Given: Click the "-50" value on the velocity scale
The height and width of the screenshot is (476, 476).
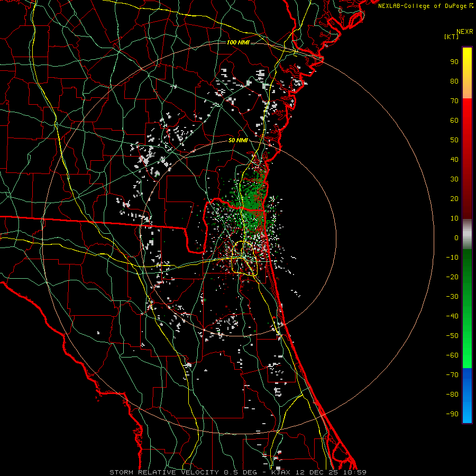Looking at the screenshot, I should pyautogui.click(x=452, y=336).
